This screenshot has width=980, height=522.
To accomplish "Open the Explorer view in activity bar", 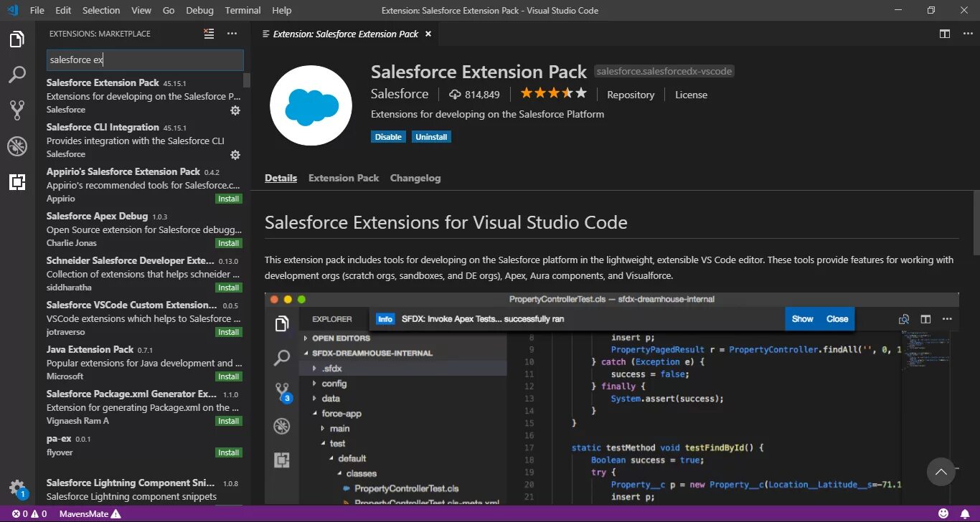I will point(17,39).
